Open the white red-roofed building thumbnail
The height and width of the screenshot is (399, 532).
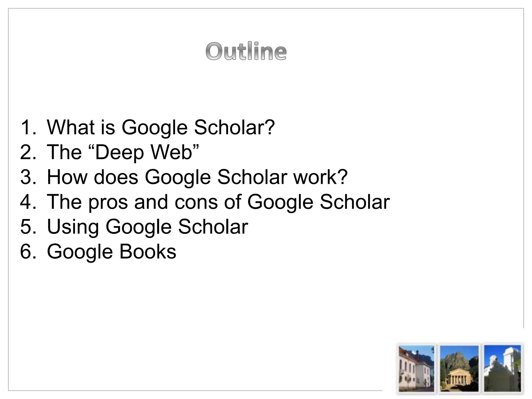(x=416, y=368)
